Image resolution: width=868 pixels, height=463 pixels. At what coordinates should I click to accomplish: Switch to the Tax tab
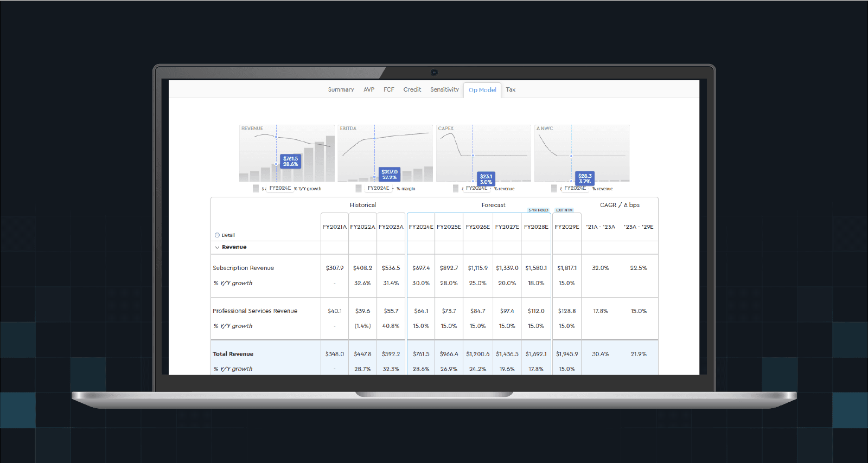coord(510,89)
